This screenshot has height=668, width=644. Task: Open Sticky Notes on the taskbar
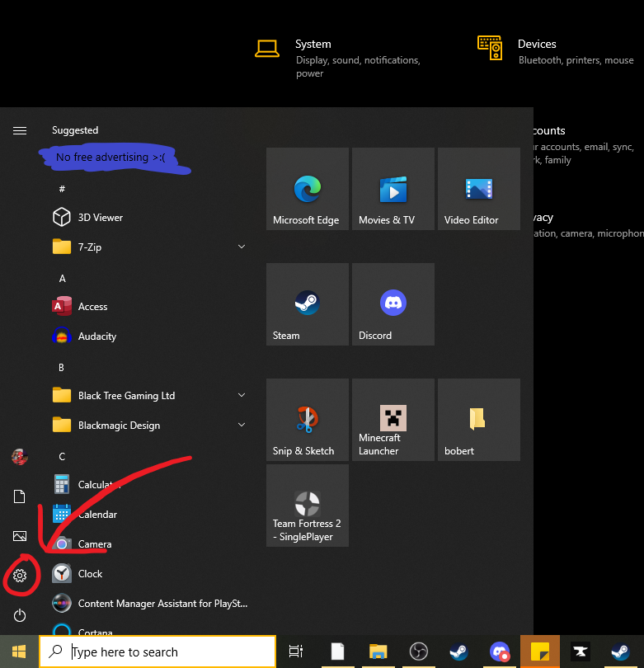pyautogui.click(x=539, y=652)
